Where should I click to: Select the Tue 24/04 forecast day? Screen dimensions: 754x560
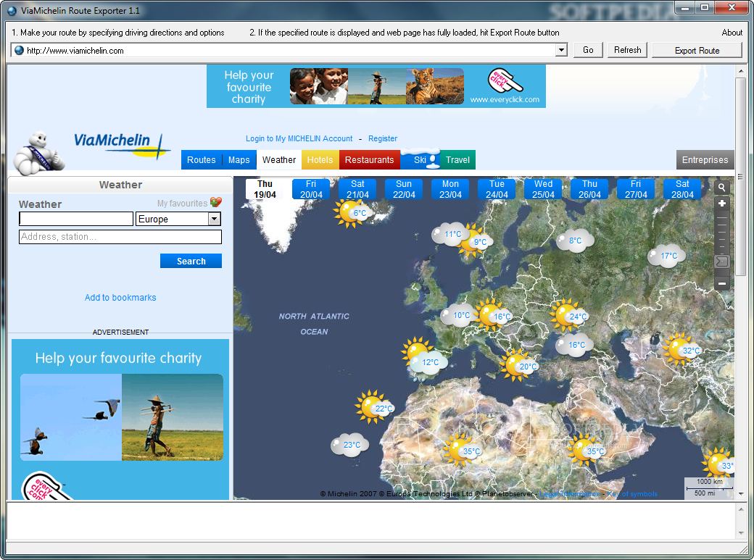coord(497,189)
